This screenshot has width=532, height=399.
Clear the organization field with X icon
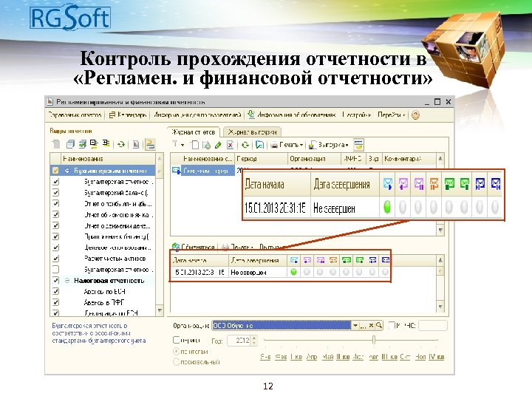pyautogui.click(x=371, y=325)
